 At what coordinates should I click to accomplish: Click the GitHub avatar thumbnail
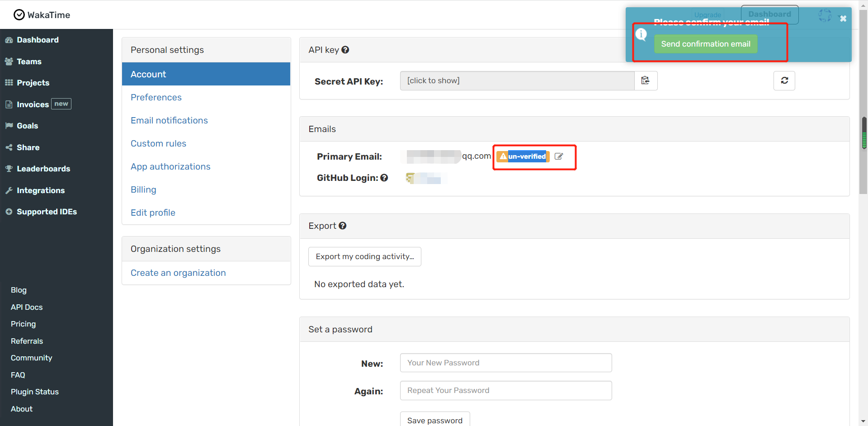[x=410, y=178]
